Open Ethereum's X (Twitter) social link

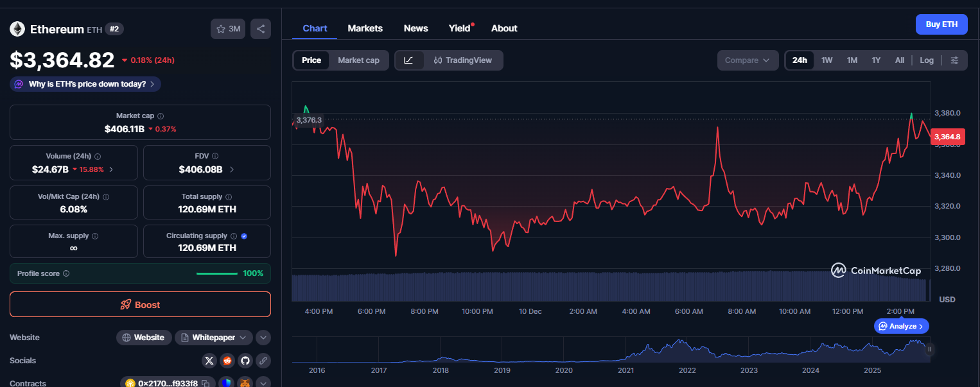tap(209, 360)
